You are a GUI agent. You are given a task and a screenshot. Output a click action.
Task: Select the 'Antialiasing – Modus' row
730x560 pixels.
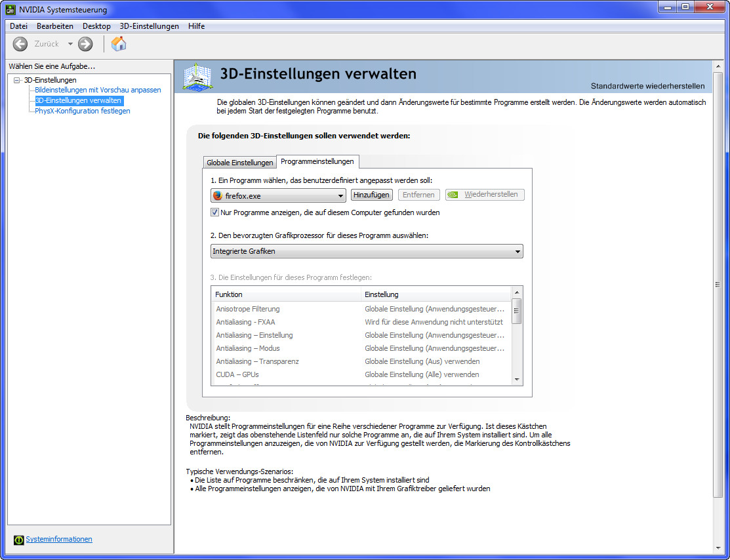(361, 348)
